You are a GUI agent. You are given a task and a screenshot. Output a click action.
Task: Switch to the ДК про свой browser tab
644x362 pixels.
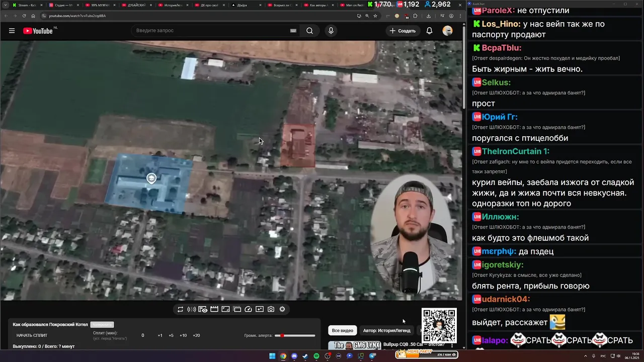pos(210,5)
